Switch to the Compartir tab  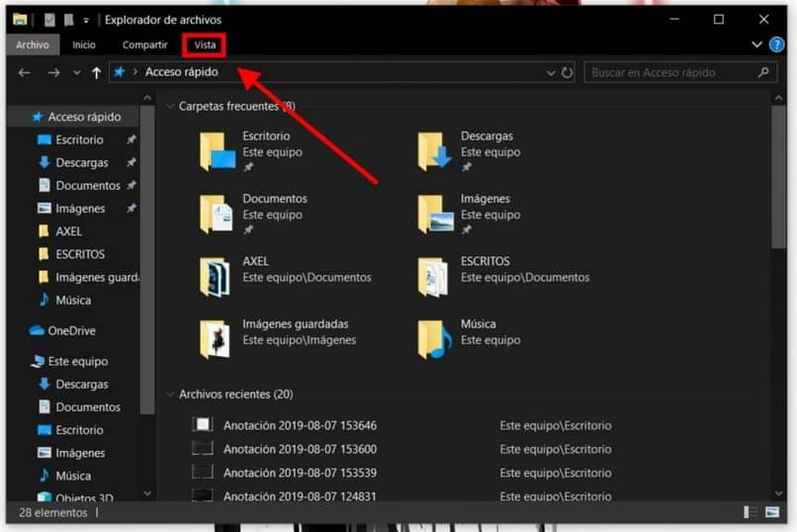click(144, 44)
